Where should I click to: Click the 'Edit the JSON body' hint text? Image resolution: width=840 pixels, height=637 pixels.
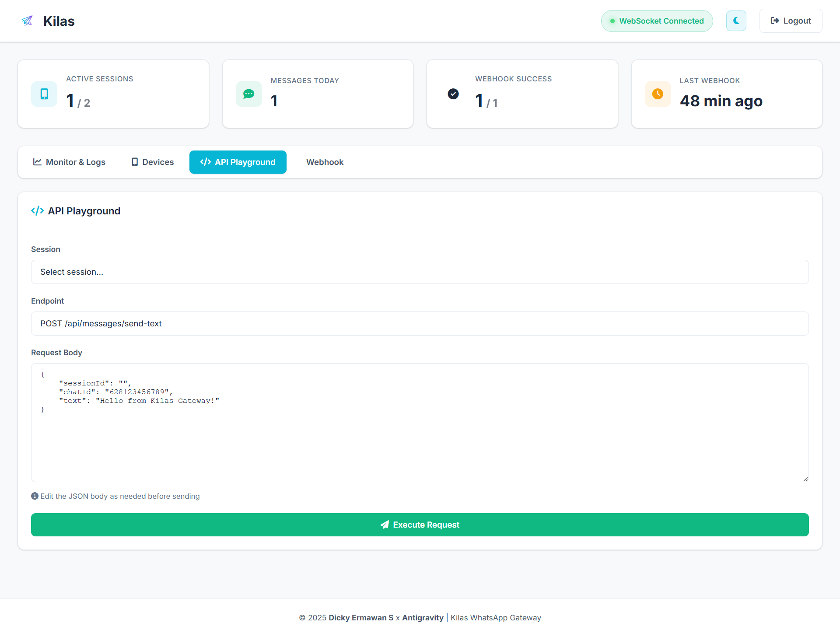tap(120, 496)
